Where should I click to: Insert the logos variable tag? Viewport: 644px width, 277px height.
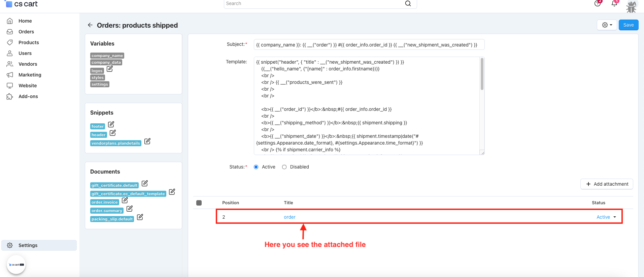pyautogui.click(x=97, y=71)
